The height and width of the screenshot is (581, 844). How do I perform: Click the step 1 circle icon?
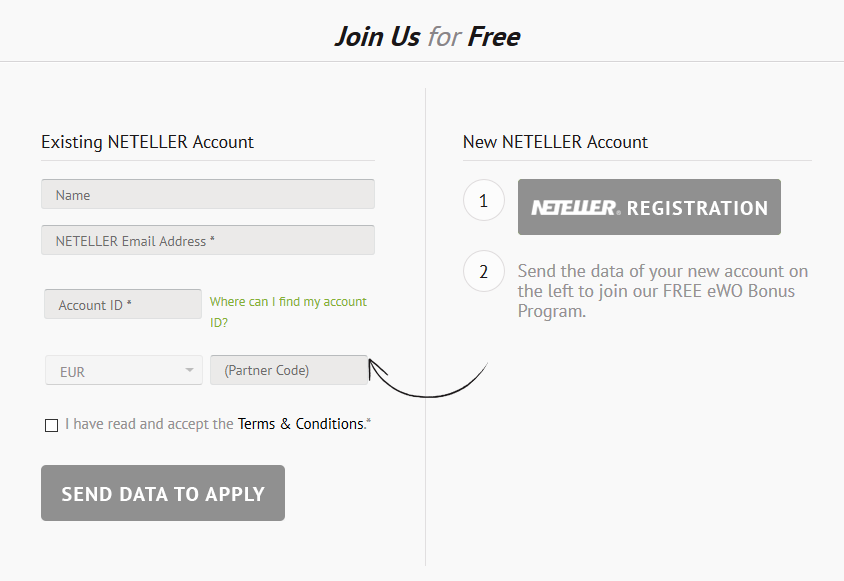click(484, 200)
